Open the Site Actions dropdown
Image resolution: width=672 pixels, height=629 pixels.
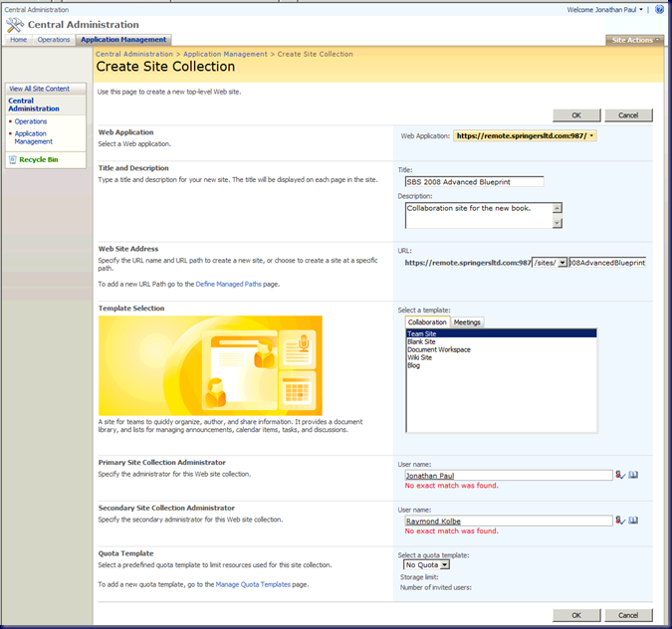[635, 40]
